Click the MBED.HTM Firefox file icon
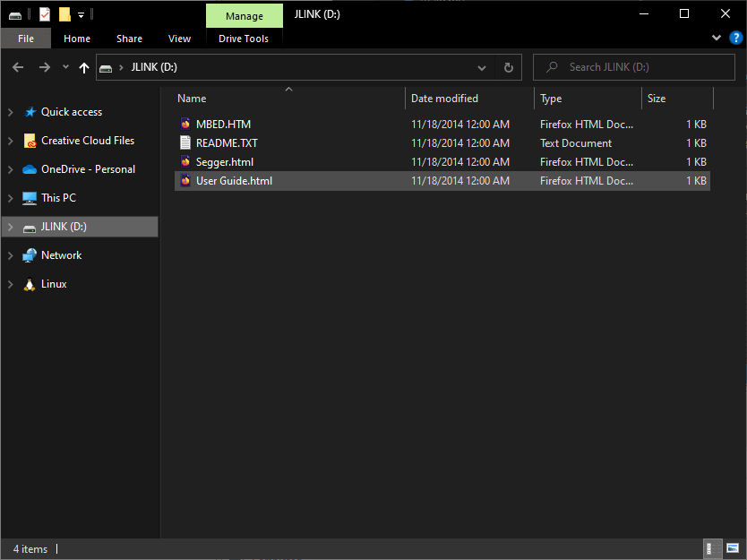Image resolution: width=747 pixels, height=560 pixels. (x=185, y=124)
